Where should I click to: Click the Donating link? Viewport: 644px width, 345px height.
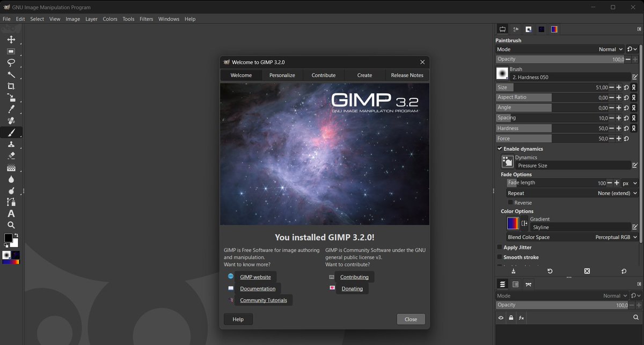coord(352,289)
